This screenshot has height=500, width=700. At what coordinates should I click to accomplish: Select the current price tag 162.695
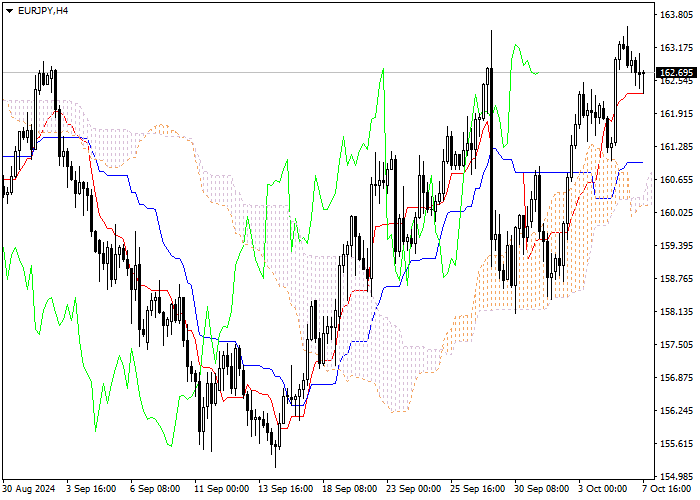pyautogui.click(x=676, y=73)
